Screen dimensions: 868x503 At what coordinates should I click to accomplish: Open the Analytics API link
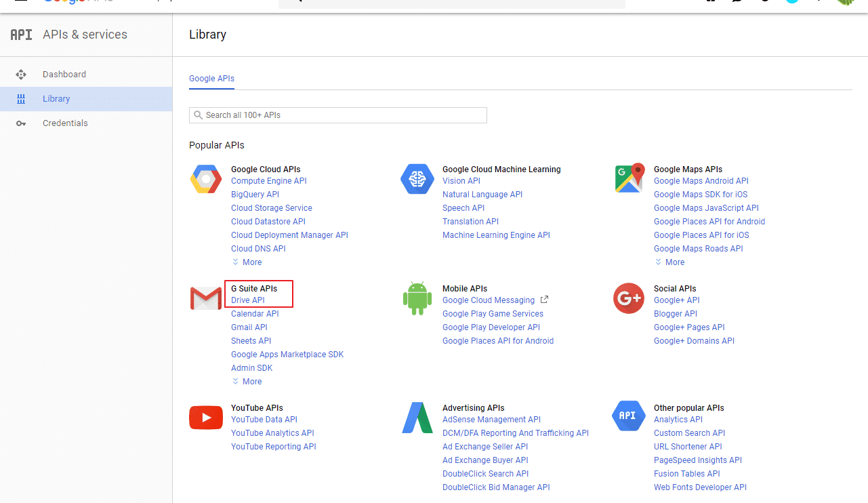click(x=678, y=420)
